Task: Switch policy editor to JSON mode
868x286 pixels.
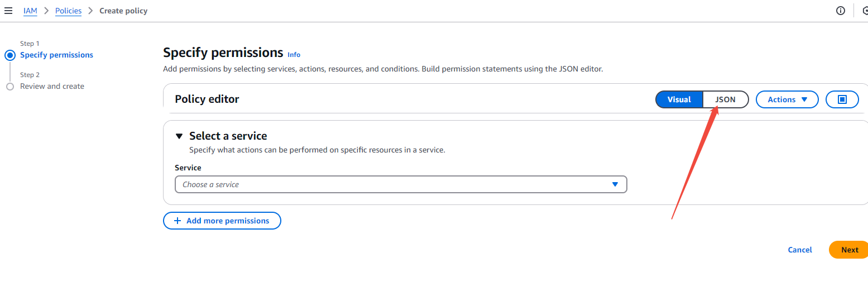Action: point(725,99)
